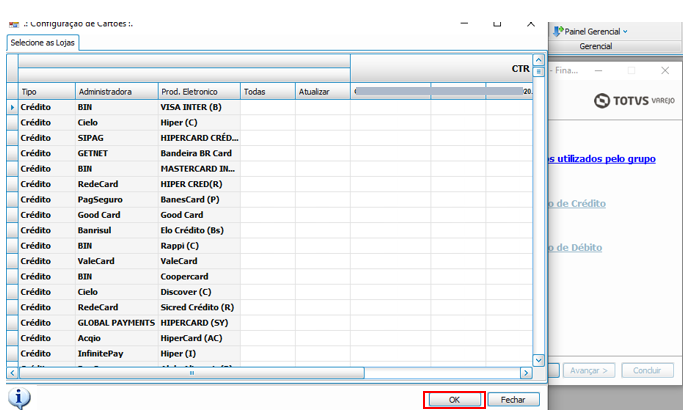
Task: Select the Acqio administradora cell
Action: click(117, 338)
